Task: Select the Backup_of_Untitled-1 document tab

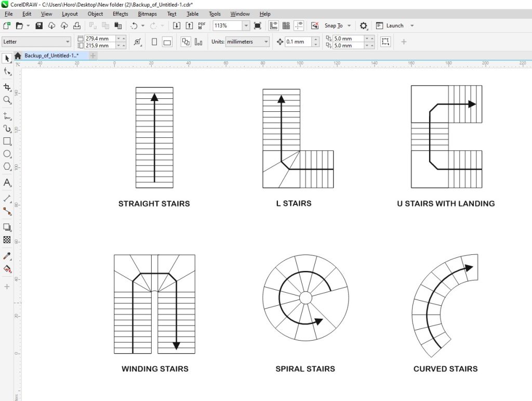Action: [52, 56]
